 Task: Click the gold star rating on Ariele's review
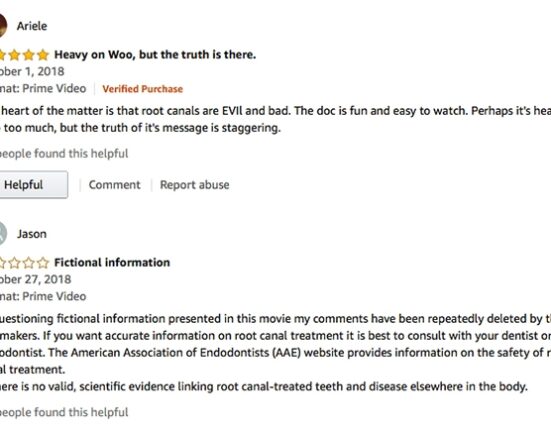tap(24, 55)
